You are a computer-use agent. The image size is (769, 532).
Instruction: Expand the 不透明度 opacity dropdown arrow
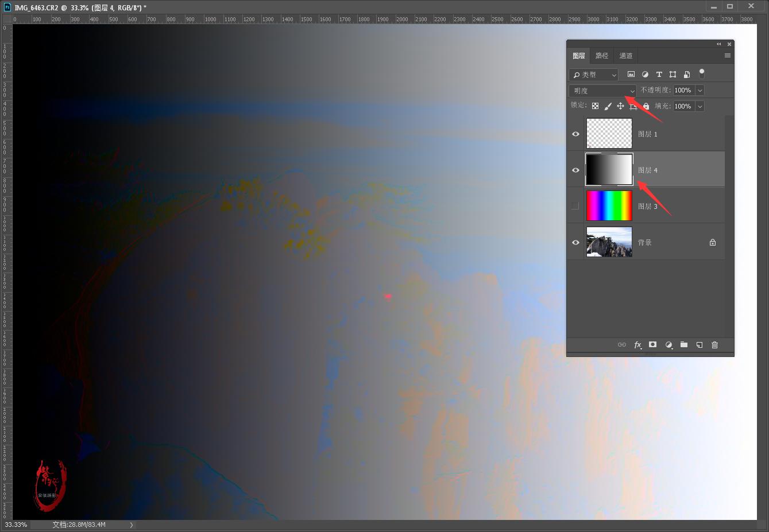700,91
